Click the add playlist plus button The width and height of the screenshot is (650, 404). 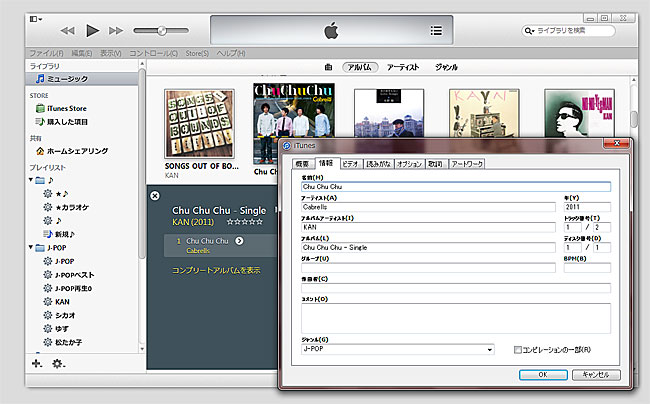(36, 364)
